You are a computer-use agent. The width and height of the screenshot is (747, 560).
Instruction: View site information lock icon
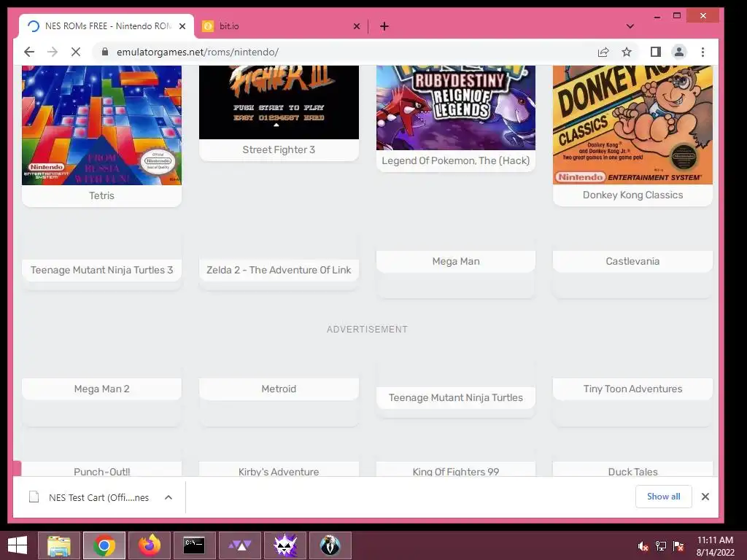(105, 52)
